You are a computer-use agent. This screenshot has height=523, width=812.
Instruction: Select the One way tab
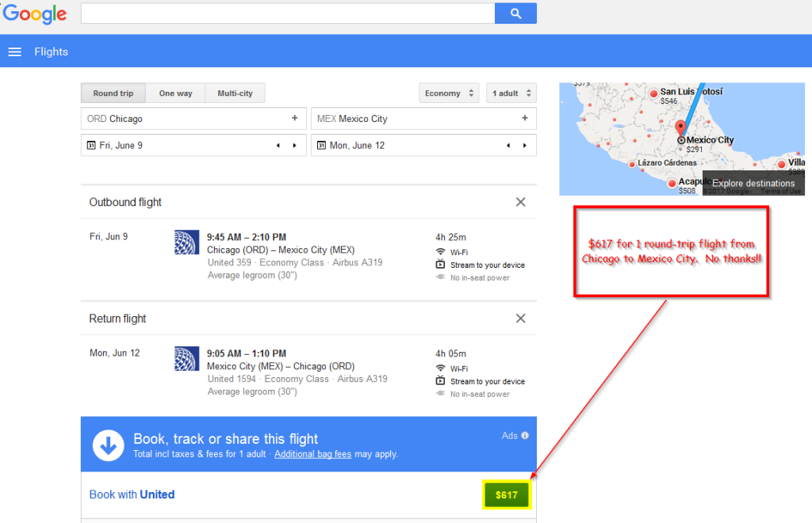(175, 94)
